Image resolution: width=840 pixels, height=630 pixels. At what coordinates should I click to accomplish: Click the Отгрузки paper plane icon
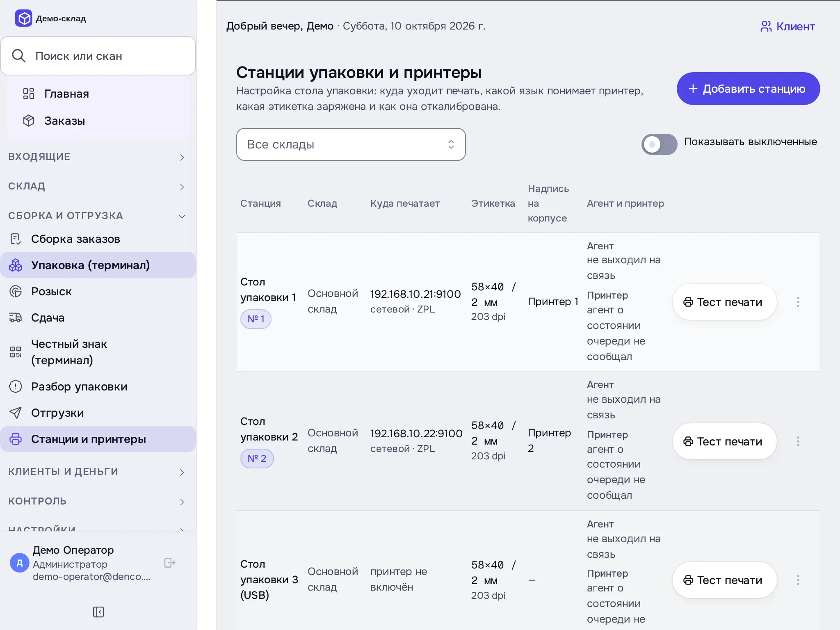click(16, 413)
